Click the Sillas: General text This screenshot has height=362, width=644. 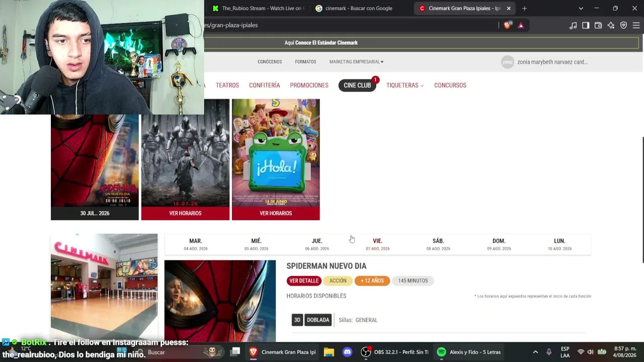pos(358,320)
